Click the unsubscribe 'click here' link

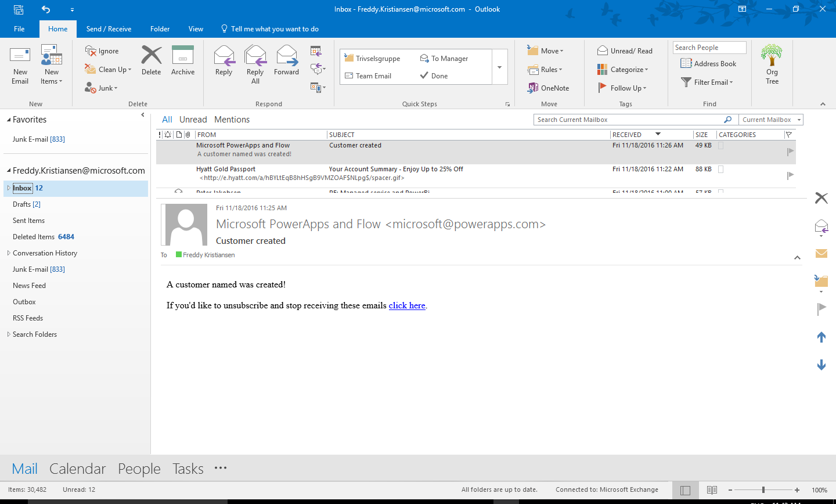coord(407,305)
